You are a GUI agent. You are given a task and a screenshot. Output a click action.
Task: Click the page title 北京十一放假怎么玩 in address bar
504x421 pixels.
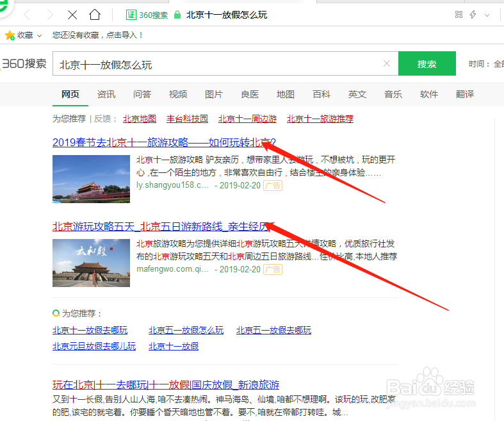(x=227, y=15)
